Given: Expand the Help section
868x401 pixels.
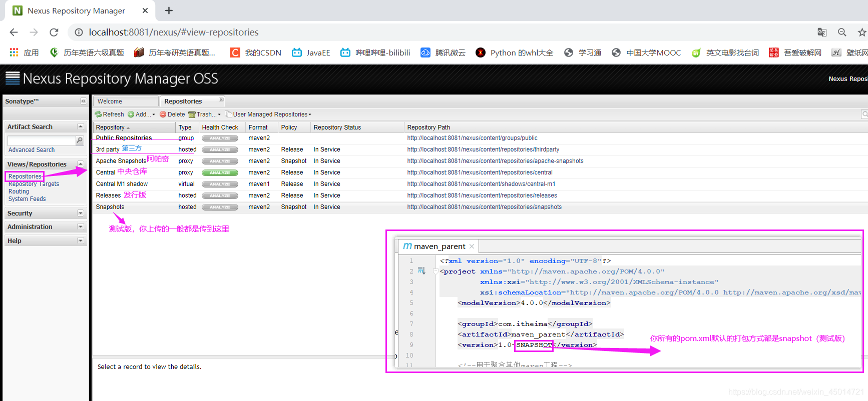Looking at the screenshot, I should pyautogui.click(x=80, y=240).
